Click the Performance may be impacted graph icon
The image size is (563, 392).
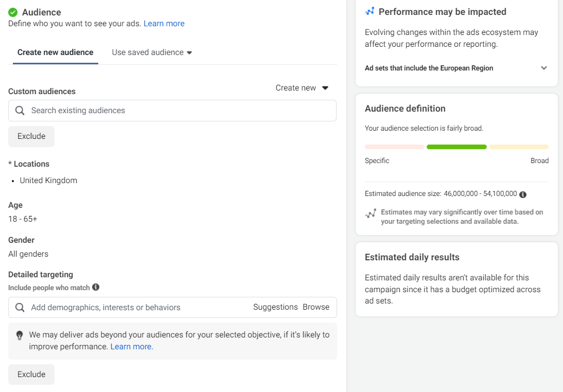[370, 11]
